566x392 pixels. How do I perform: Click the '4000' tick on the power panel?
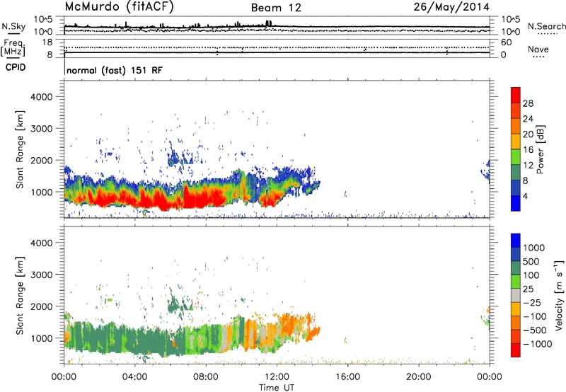pyautogui.click(x=41, y=97)
